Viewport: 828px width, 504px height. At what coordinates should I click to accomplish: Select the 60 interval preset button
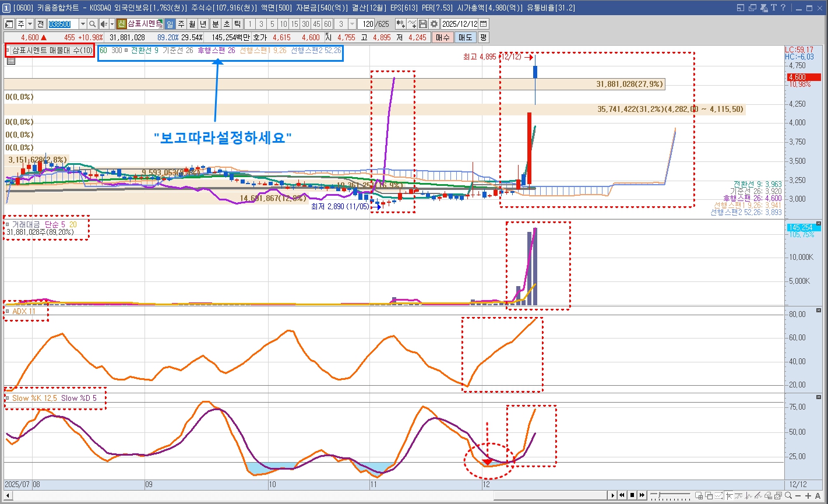coord(327,24)
